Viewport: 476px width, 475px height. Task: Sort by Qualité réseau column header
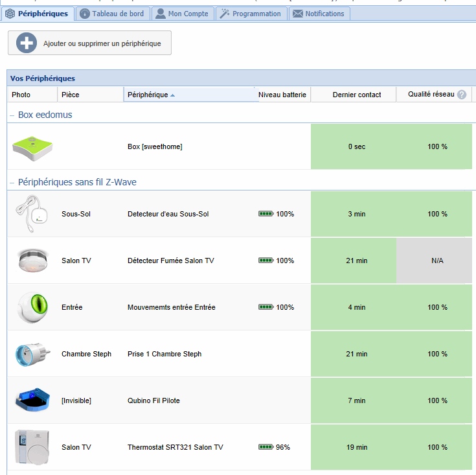click(434, 95)
